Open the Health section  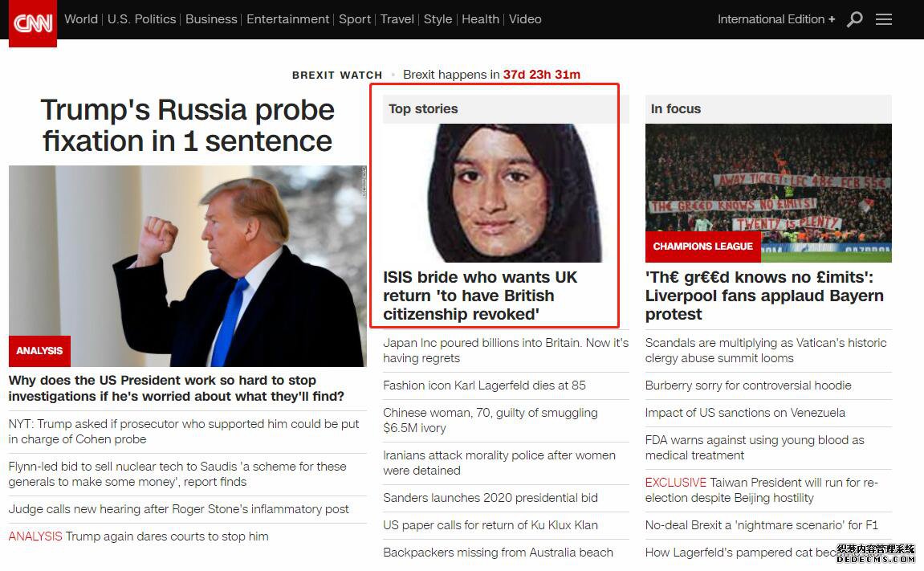click(480, 19)
